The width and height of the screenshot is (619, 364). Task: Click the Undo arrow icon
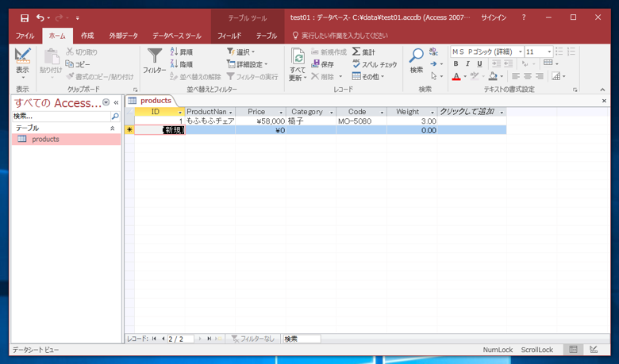coord(40,17)
